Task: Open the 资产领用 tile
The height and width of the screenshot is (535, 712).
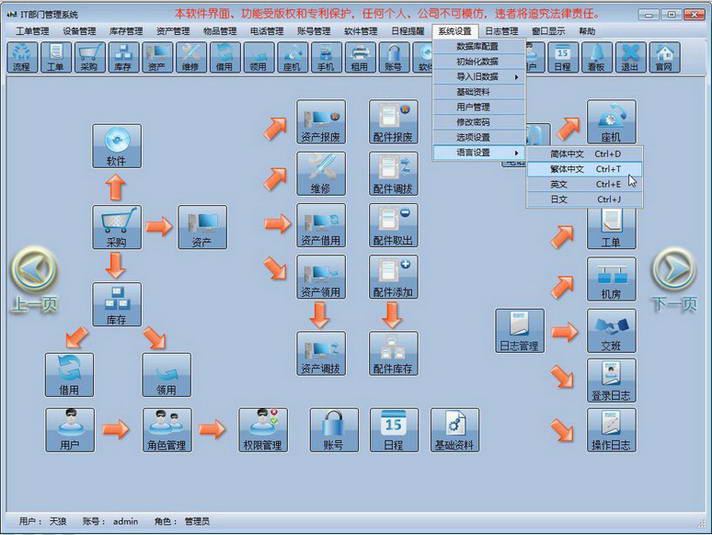Action: coord(321,277)
